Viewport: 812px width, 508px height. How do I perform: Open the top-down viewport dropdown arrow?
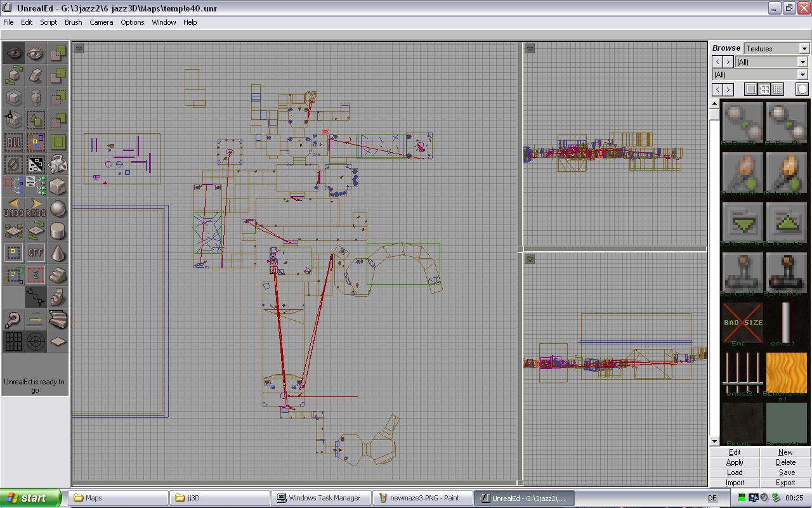click(79, 48)
